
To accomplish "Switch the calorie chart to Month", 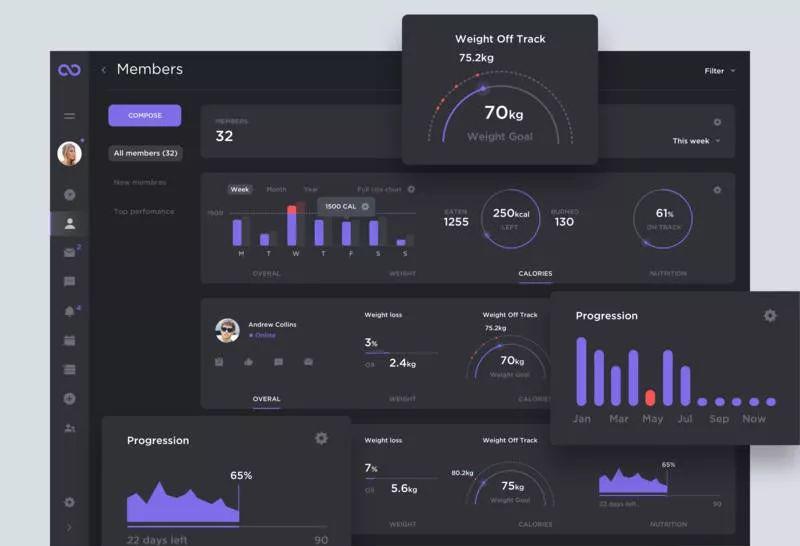I will pos(277,189).
